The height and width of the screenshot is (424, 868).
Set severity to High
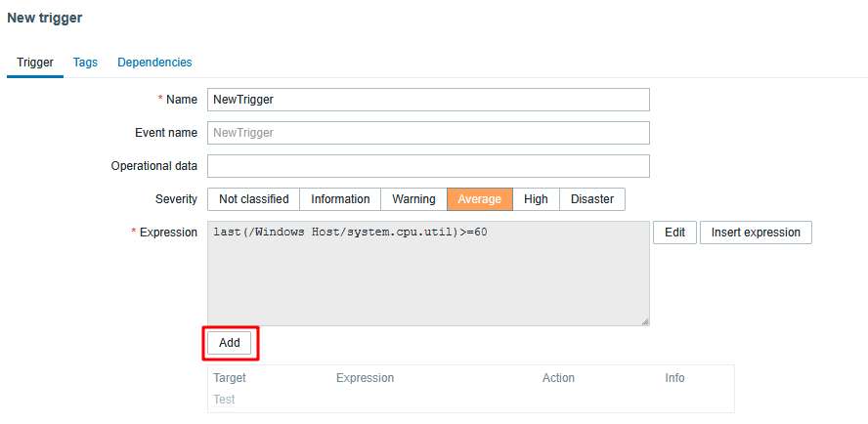(536, 199)
